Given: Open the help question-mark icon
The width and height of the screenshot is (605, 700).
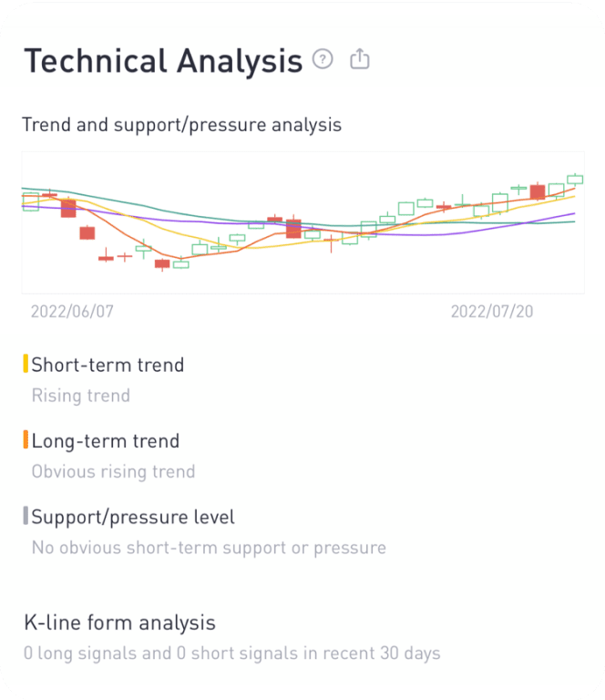Looking at the screenshot, I should pyautogui.click(x=323, y=59).
